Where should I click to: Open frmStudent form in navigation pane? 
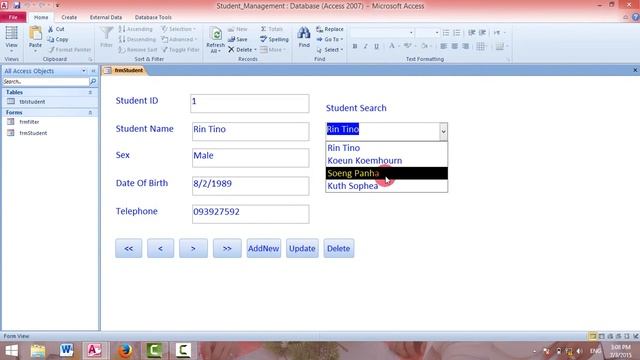(33, 133)
